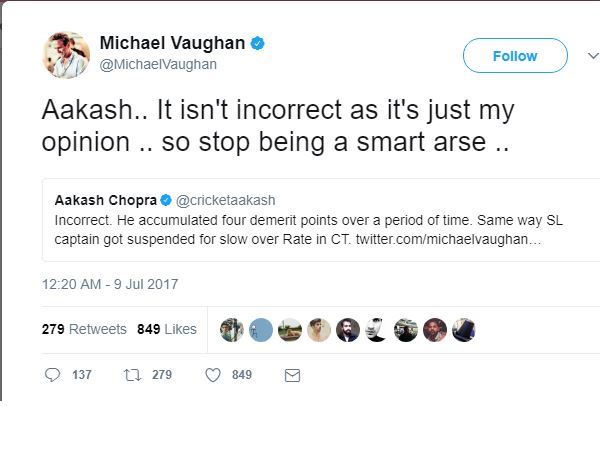View the 279 Retweets list
The width and height of the screenshot is (600, 450).
[x=84, y=329]
